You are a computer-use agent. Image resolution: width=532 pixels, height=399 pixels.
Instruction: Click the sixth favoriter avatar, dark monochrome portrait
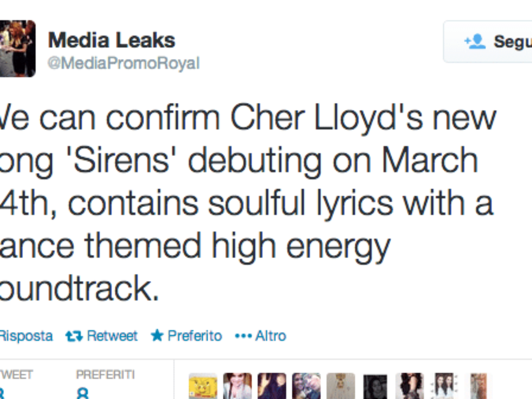375,386
